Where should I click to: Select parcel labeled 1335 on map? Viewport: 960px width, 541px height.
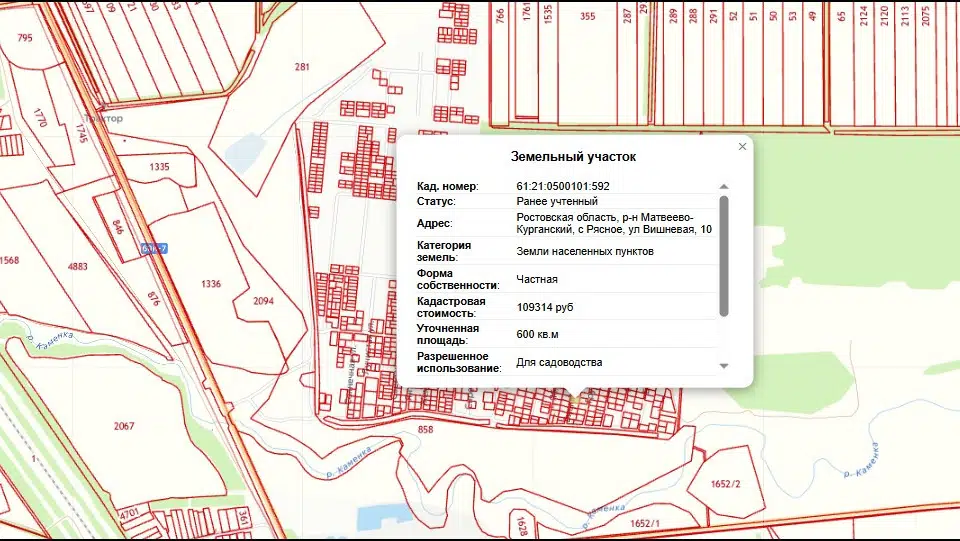[x=159, y=166]
